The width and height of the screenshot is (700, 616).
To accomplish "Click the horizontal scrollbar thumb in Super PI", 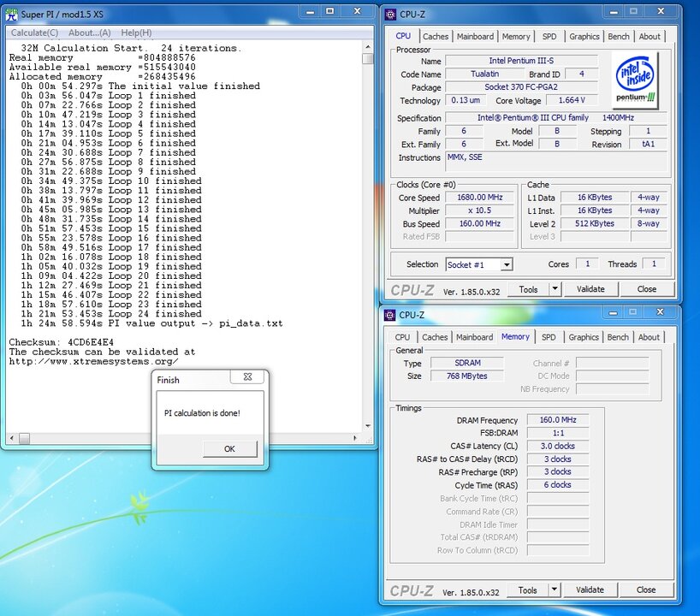I will click(x=24, y=438).
